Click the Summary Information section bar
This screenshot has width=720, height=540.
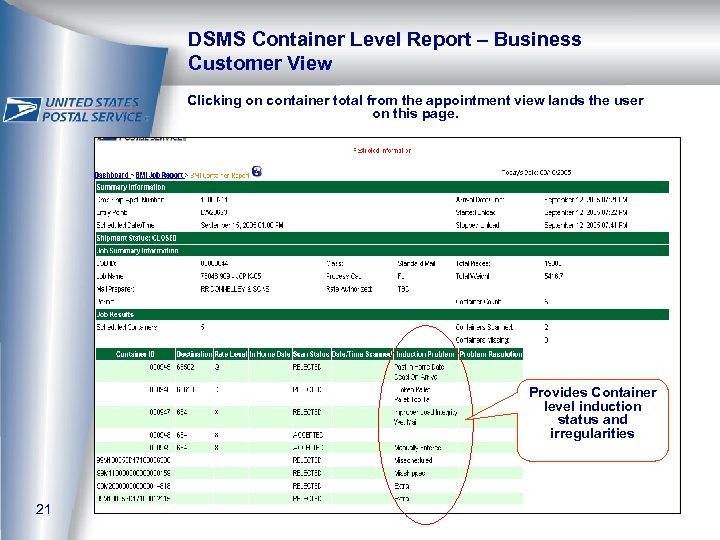pos(382,187)
